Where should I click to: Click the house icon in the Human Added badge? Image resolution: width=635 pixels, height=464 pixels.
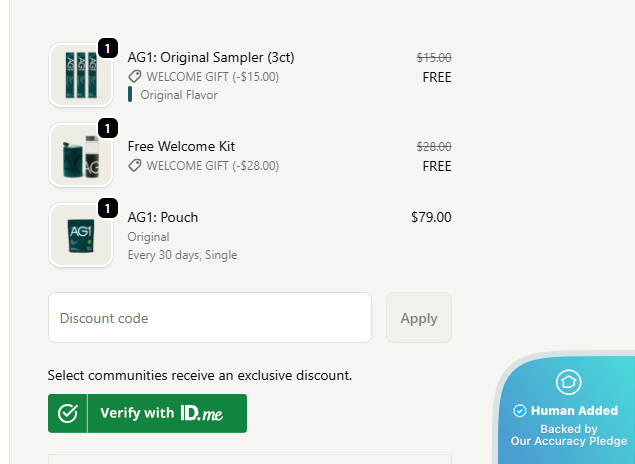(569, 382)
